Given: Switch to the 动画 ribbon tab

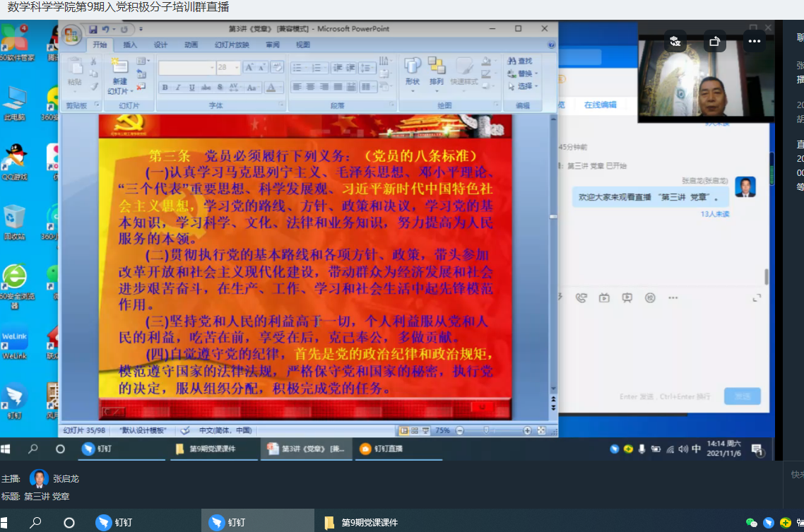Looking at the screenshot, I should tap(191, 45).
